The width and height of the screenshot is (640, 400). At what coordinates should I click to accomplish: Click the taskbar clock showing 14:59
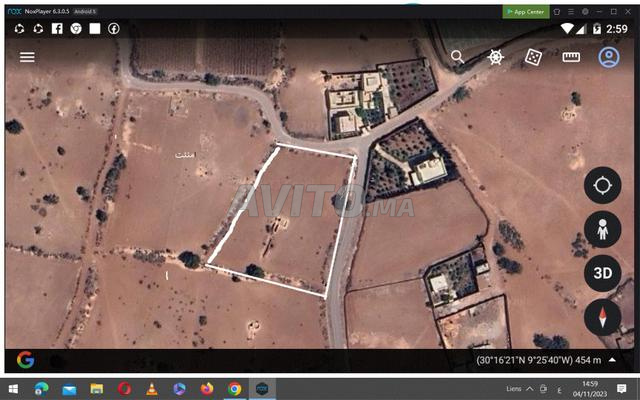point(590,389)
